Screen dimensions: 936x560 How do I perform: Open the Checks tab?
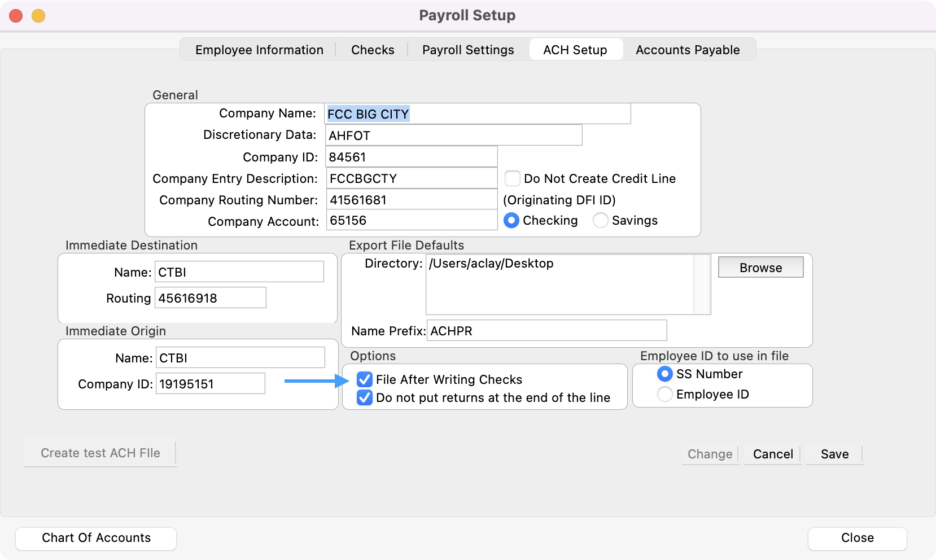pyautogui.click(x=373, y=50)
